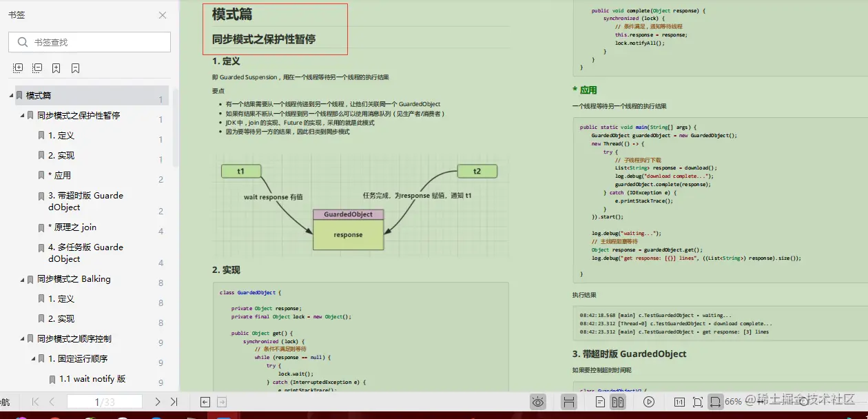The width and height of the screenshot is (868, 419).
Task: Return to the previous view with back arrow
Action: pos(205,402)
